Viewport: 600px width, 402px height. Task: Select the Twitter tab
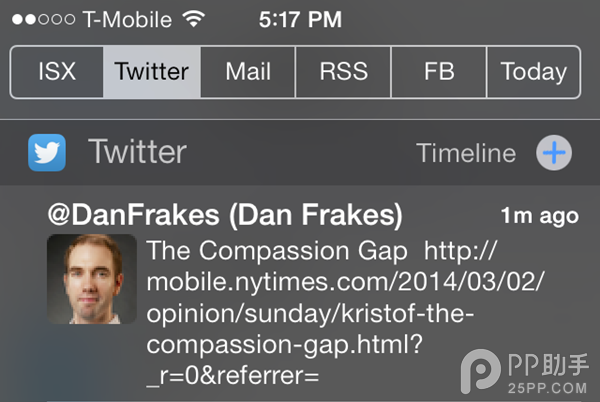(x=152, y=72)
